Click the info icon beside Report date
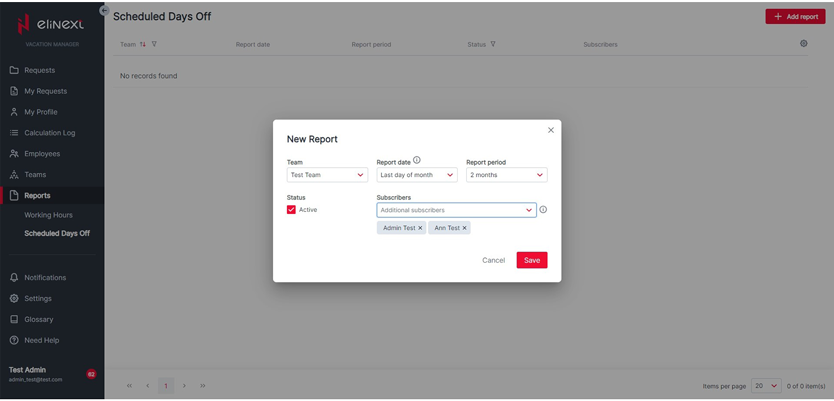The width and height of the screenshot is (834, 401). [417, 160]
